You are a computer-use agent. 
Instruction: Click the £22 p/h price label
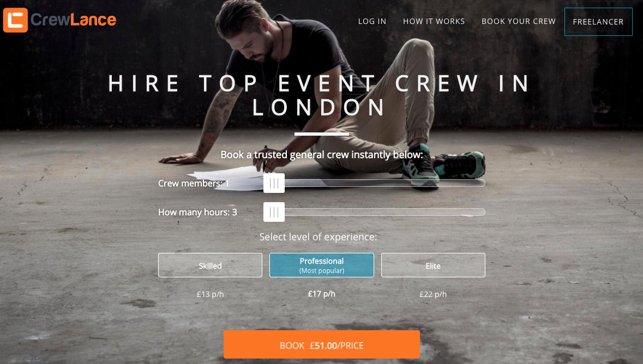coord(433,294)
